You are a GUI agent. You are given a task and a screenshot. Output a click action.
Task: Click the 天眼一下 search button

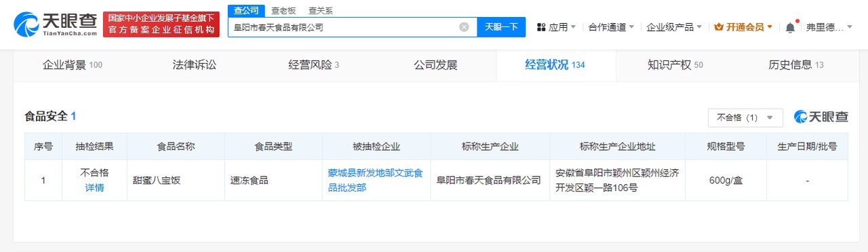tap(501, 27)
